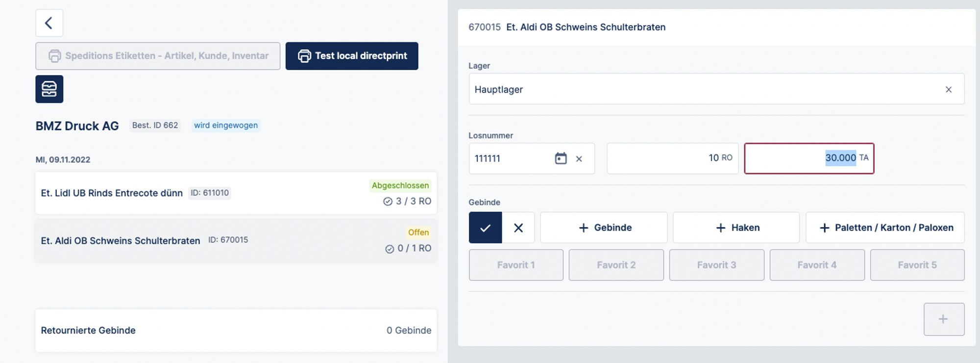The width and height of the screenshot is (980, 363).
Task: Click the back arrow icon
Action: click(x=49, y=23)
